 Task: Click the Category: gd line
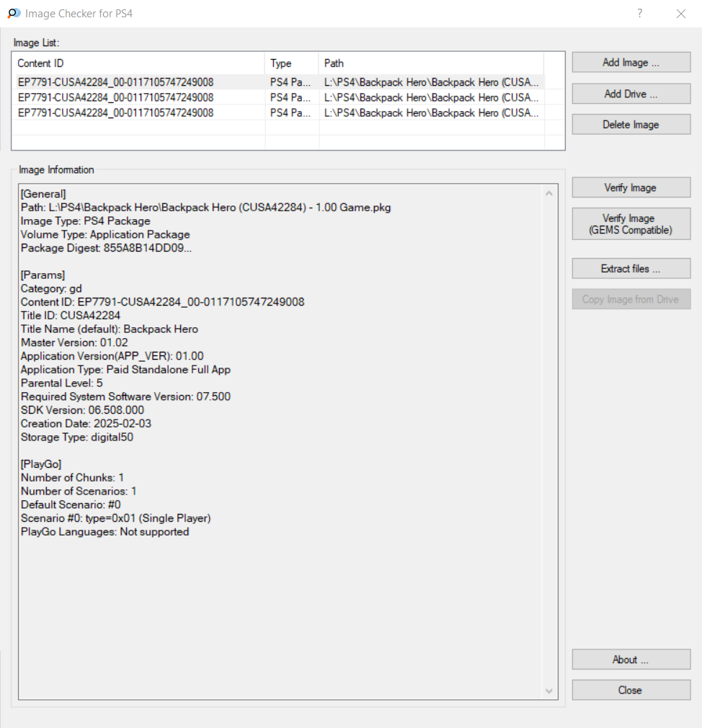[x=51, y=289]
